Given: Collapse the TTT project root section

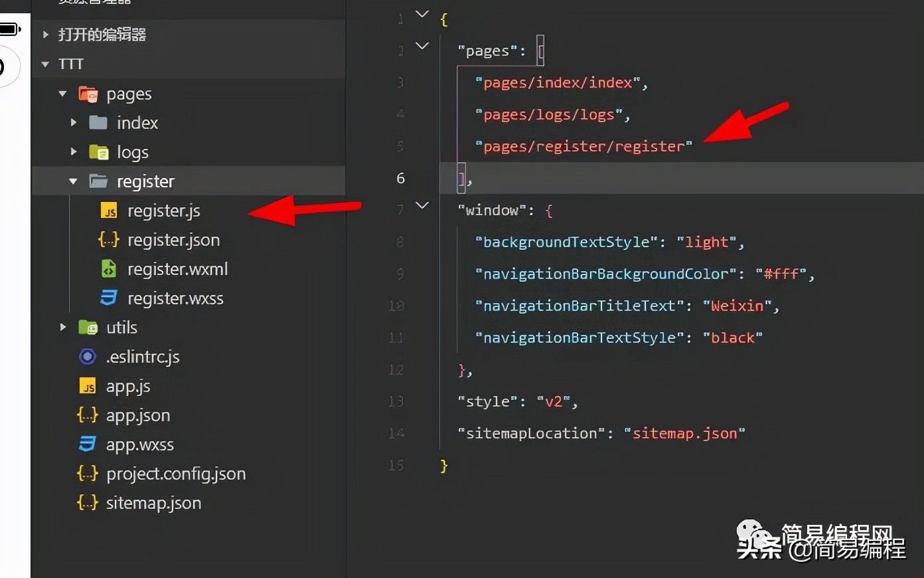Looking at the screenshot, I should coord(45,64).
